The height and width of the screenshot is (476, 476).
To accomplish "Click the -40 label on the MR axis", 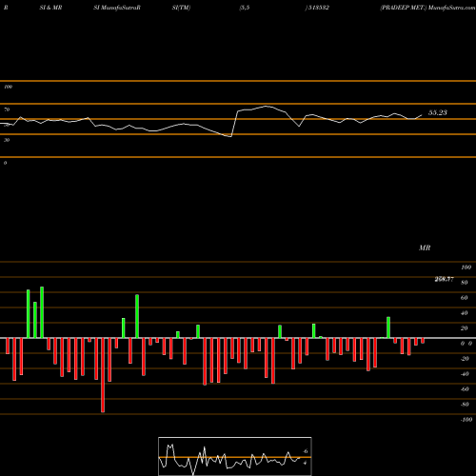I will (x=465, y=374).
